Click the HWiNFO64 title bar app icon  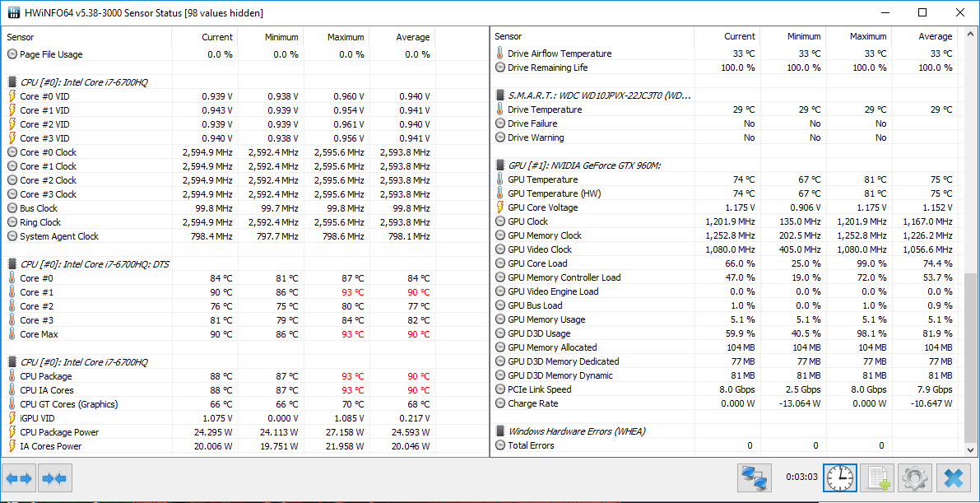[x=14, y=12]
